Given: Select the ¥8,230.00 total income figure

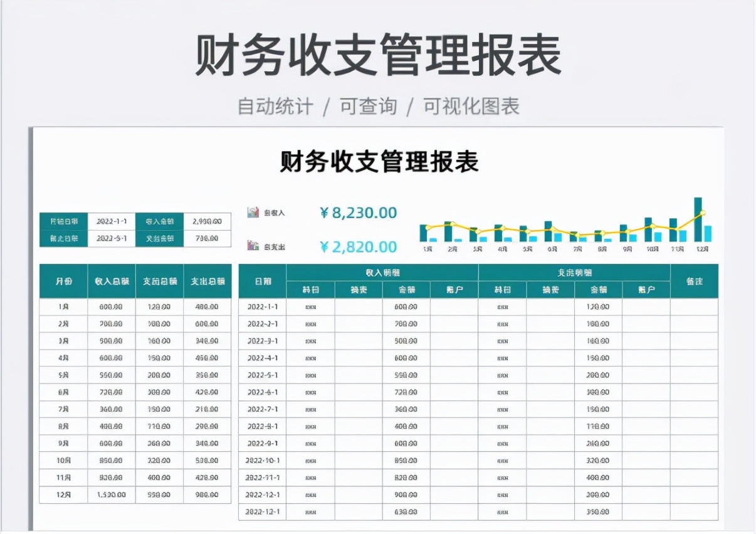Looking at the screenshot, I should point(357,212).
